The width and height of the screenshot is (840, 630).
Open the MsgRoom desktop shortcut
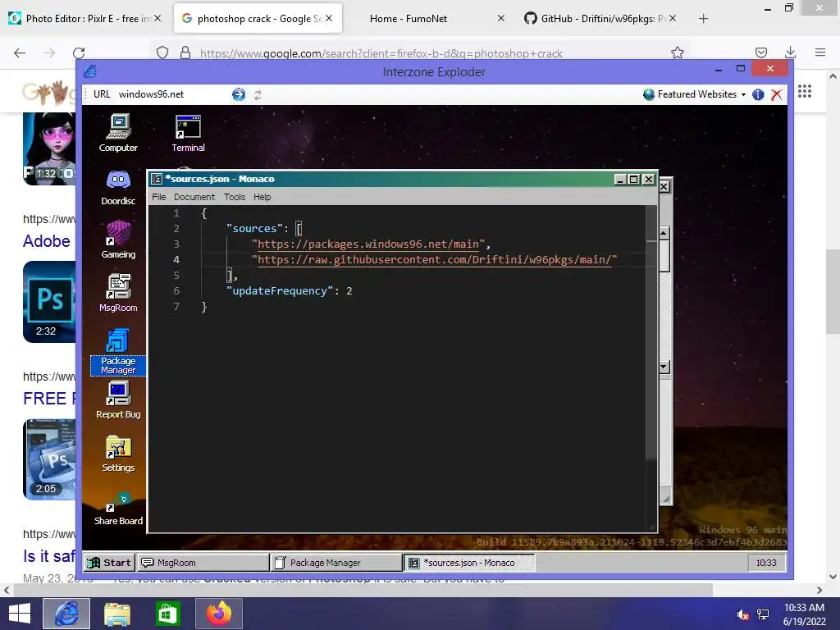pos(118,293)
